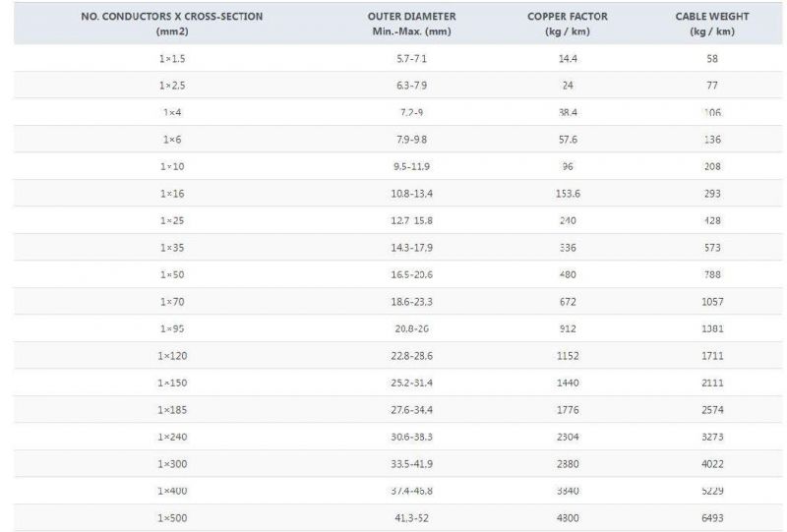This screenshot has height=532, width=787.
Task: Click cable weight value 1057
Action: click(712, 302)
